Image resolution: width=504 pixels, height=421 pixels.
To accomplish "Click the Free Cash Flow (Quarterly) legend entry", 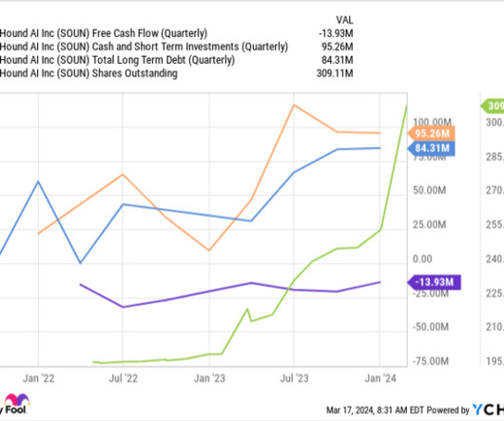I will pyautogui.click(x=104, y=33).
